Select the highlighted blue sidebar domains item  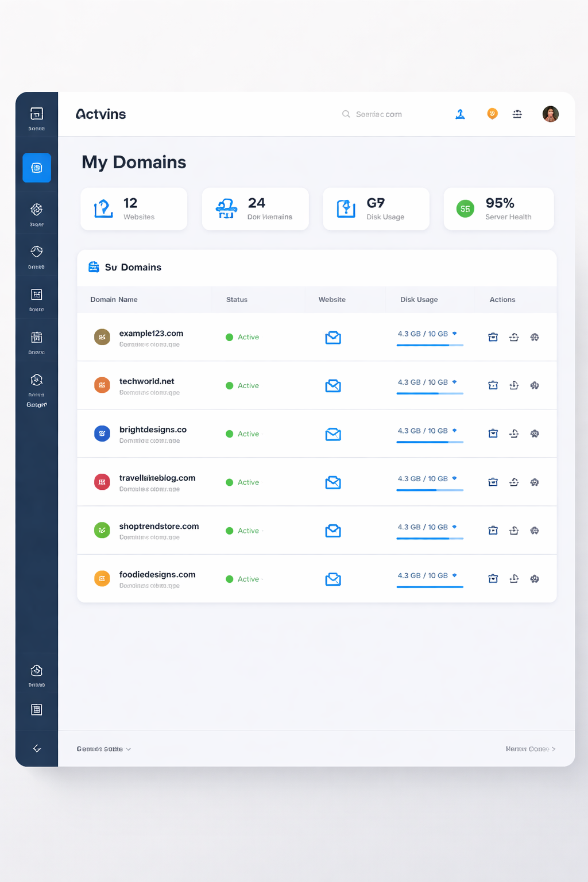[x=37, y=168]
